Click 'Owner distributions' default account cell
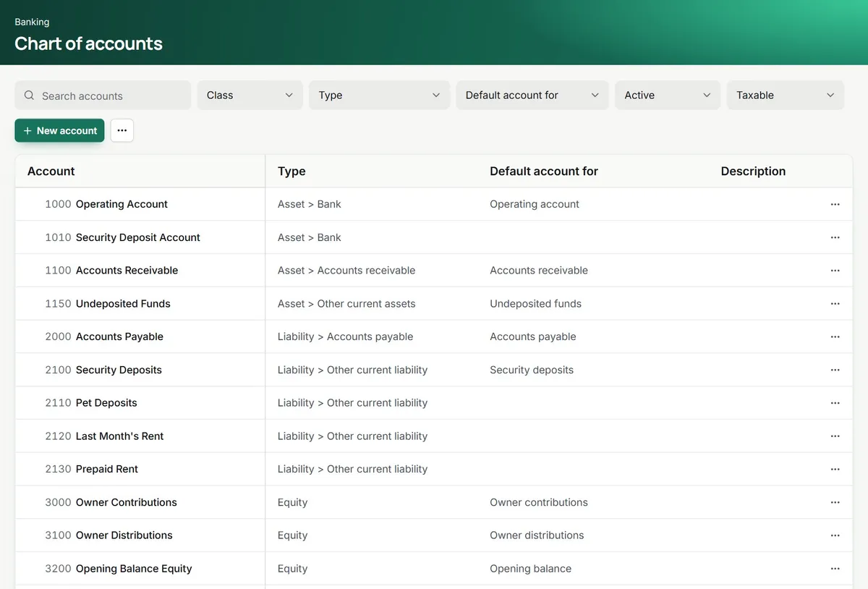The height and width of the screenshot is (589, 868). pos(537,535)
